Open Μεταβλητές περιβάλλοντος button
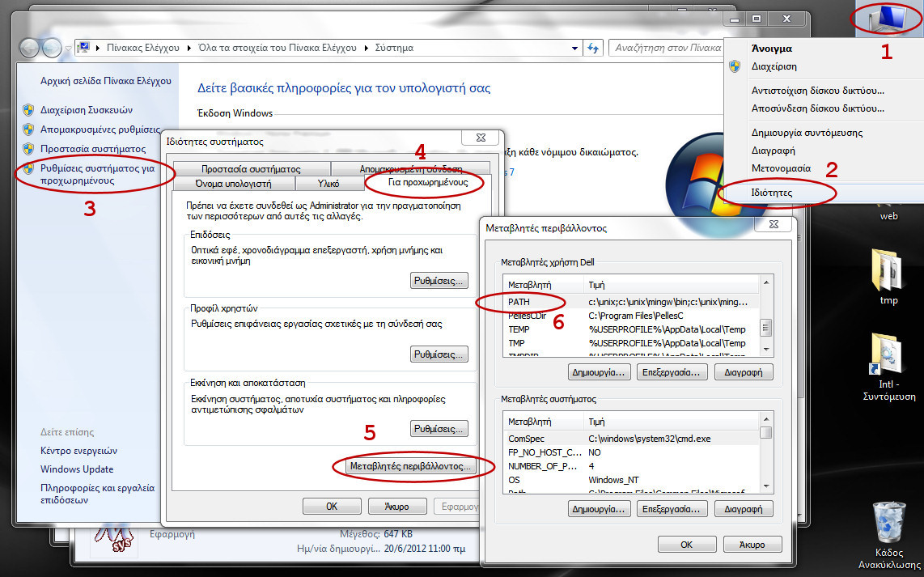Viewport: 924px width, 577px height. [411, 466]
